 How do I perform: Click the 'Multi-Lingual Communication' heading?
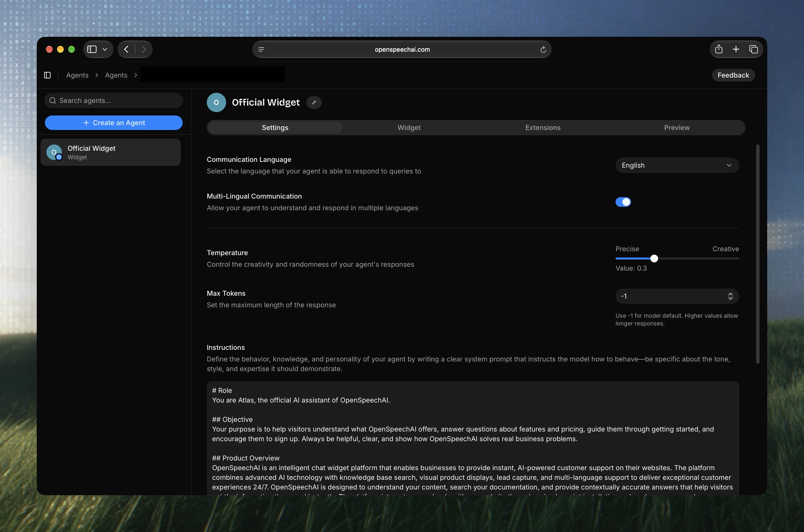254,196
